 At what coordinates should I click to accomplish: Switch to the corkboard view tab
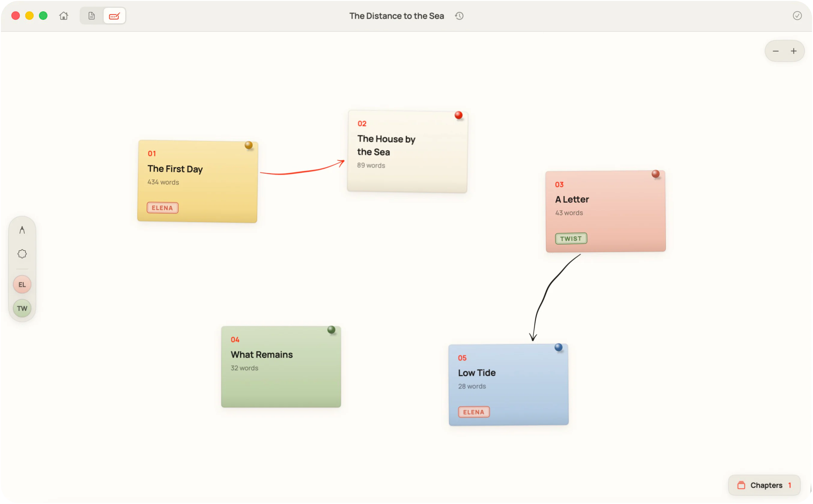coord(114,16)
